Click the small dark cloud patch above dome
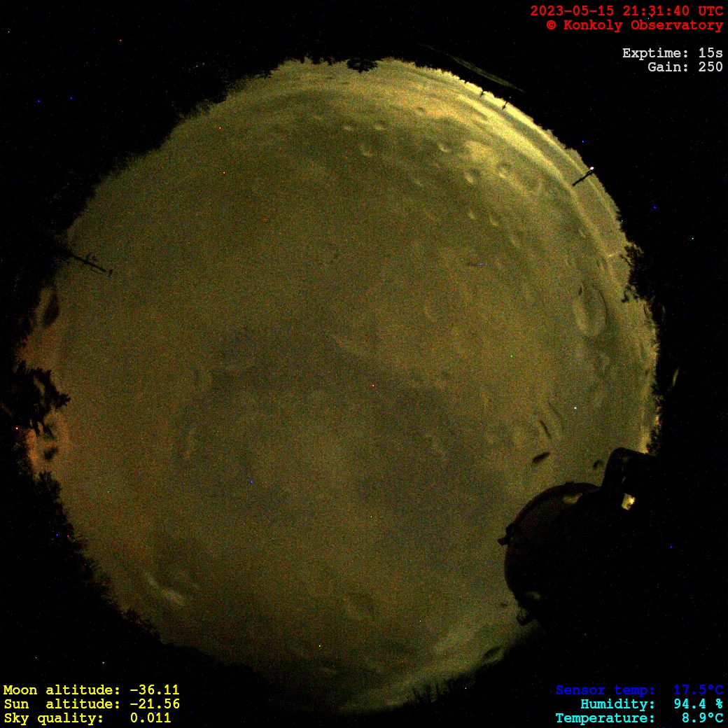 click(540, 458)
